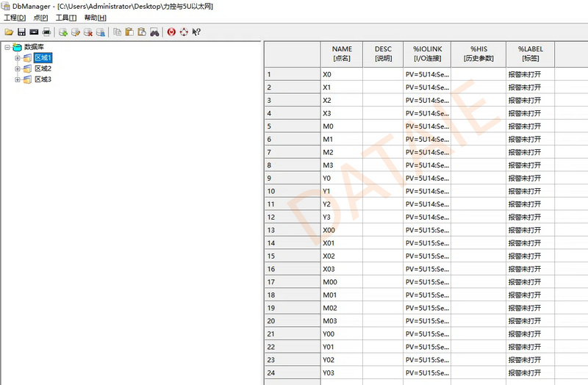Image resolution: width=588 pixels, height=385 pixels.
Task: Collapse the 数据库 tree root node
Action: [x=7, y=47]
